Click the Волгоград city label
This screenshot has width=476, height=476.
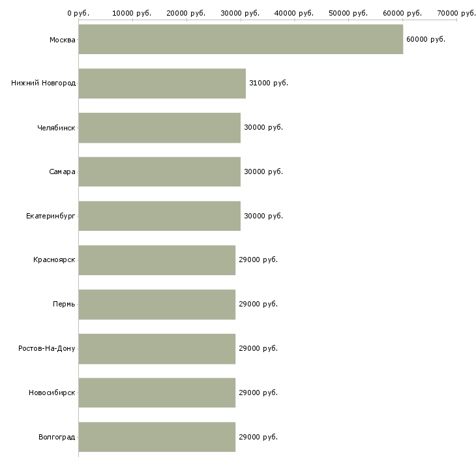[x=57, y=437]
